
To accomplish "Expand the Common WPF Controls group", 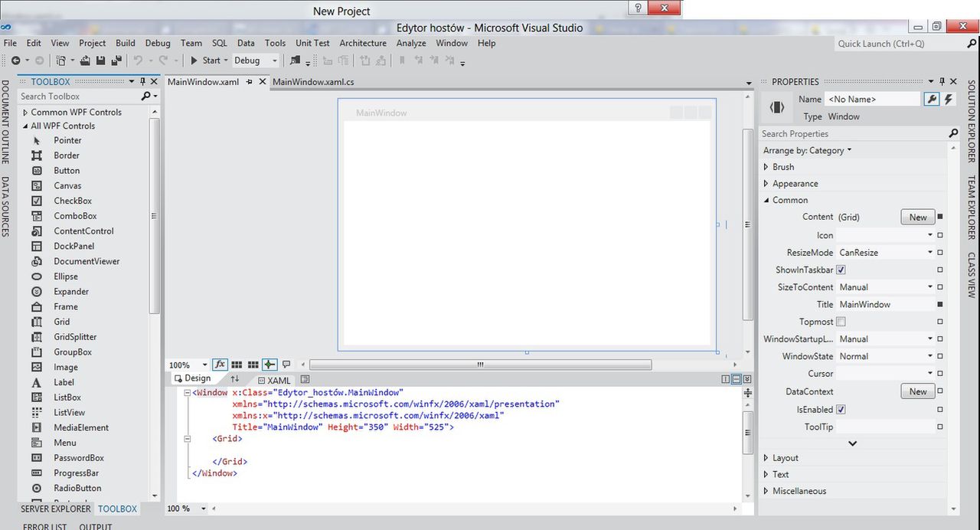I will (25, 112).
